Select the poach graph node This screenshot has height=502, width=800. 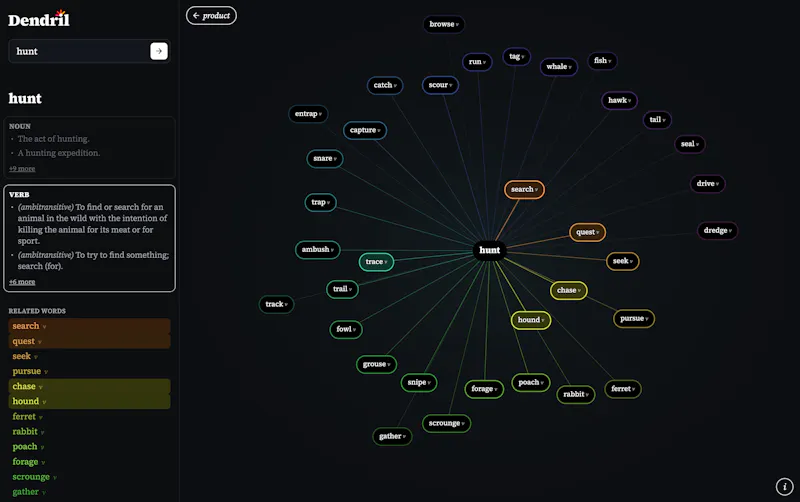pyautogui.click(x=531, y=383)
